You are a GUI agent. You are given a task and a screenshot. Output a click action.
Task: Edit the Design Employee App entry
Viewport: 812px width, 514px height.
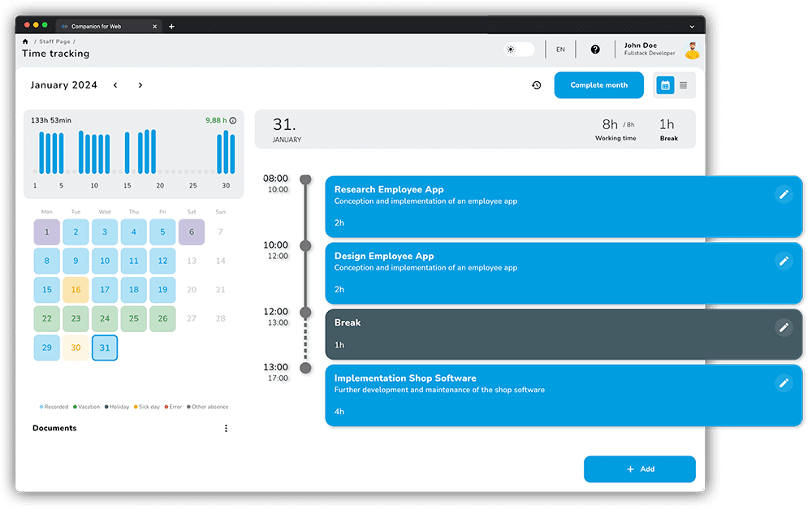click(784, 261)
